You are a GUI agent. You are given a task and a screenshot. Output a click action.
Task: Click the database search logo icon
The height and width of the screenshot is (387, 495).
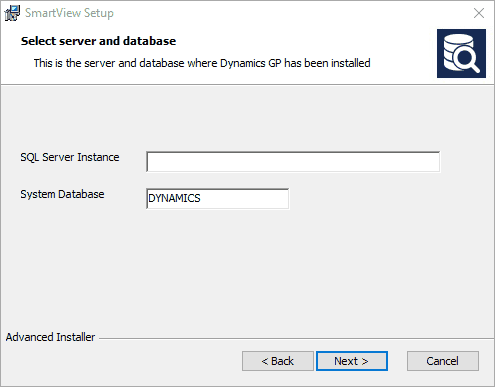pyautogui.click(x=461, y=53)
